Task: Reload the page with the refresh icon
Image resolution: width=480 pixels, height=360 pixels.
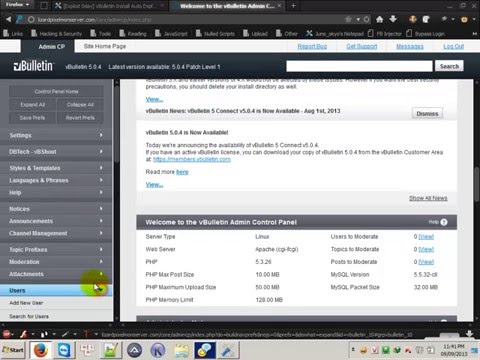Action: pos(366,19)
